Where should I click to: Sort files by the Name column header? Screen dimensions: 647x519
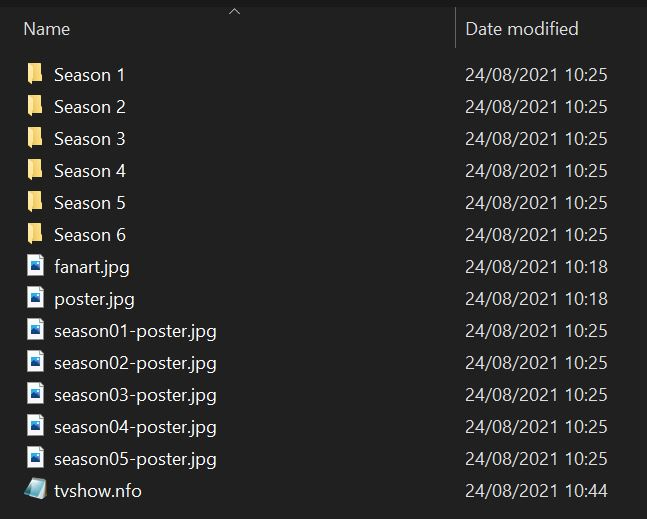[x=47, y=29]
